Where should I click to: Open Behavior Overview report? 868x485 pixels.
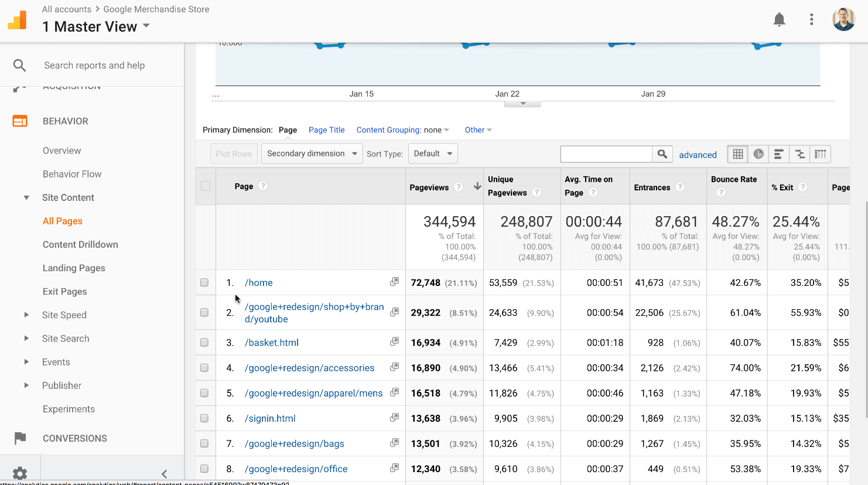(61, 151)
